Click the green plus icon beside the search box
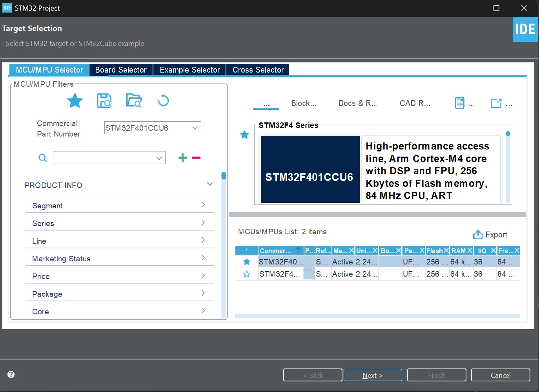 (182, 158)
